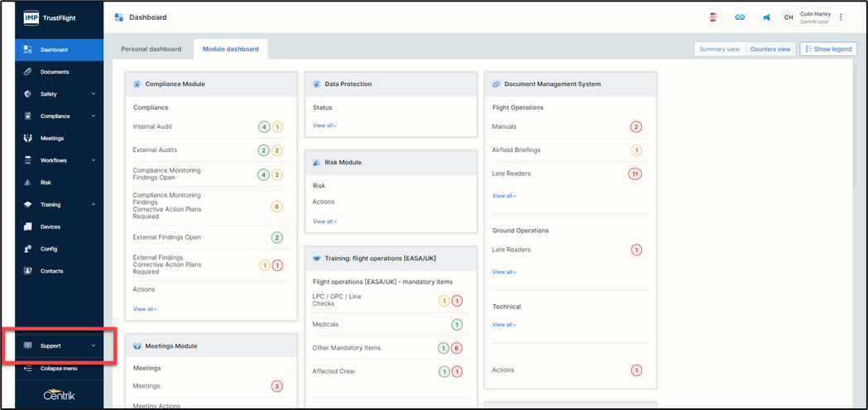Image resolution: width=868 pixels, height=410 pixels.
Task: Expand the Support menu chevron
Action: pyautogui.click(x=94, y=346)
